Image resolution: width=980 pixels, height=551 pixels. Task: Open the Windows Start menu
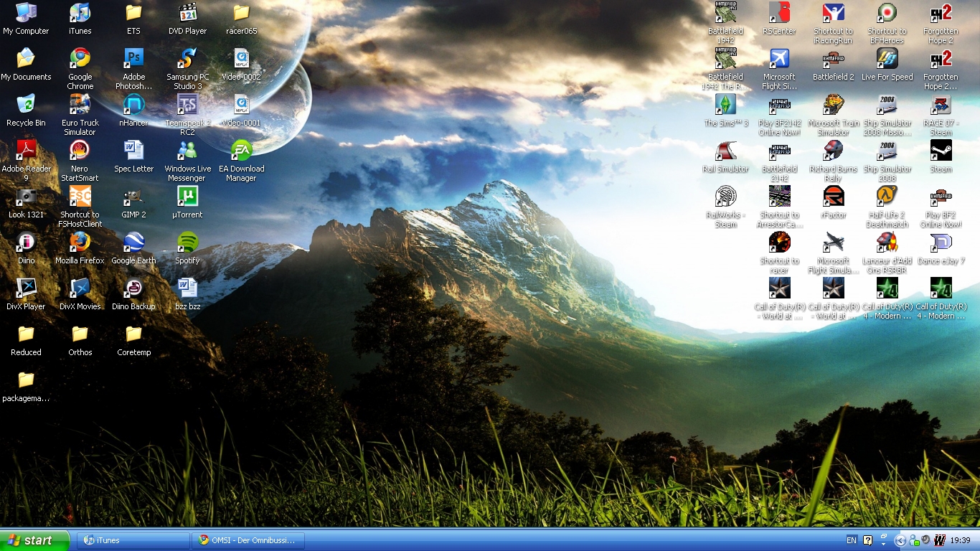(x=35, y=540)
